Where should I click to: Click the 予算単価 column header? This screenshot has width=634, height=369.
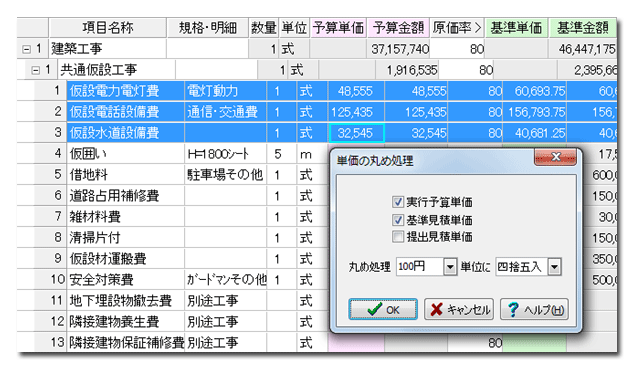(x=338, y=27)
